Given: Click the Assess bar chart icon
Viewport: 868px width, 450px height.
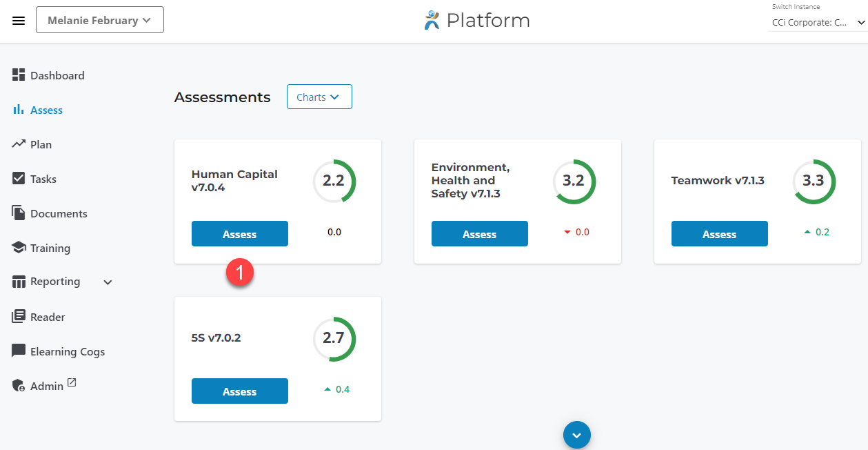Looking at the screenshot, I should (x=19, y=110).
